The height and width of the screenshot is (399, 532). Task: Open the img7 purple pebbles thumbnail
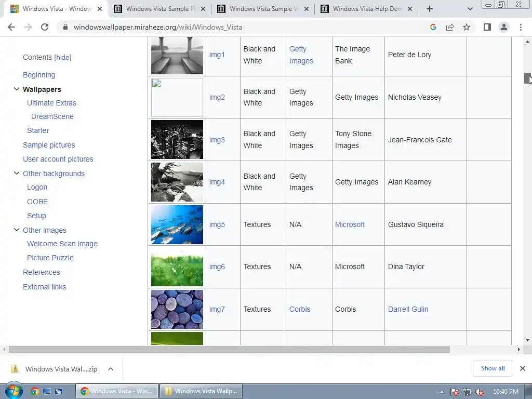[x=177, y=309]
